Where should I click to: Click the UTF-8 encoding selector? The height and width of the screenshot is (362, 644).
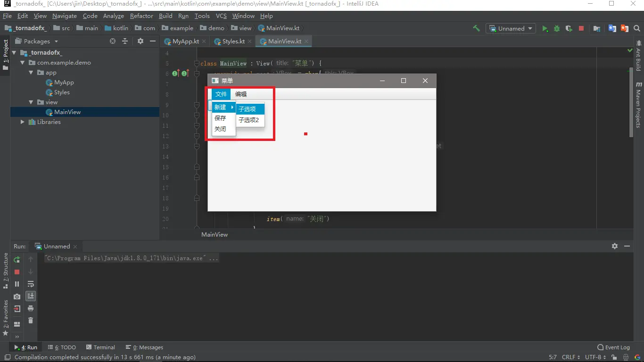tap(595, 357)
